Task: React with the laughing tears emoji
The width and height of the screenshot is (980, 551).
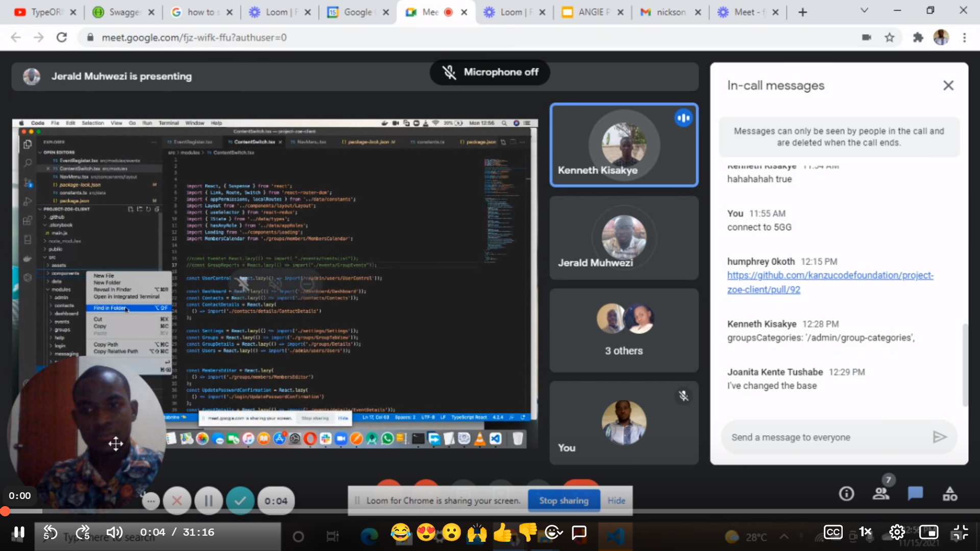Action: point(401,533)
